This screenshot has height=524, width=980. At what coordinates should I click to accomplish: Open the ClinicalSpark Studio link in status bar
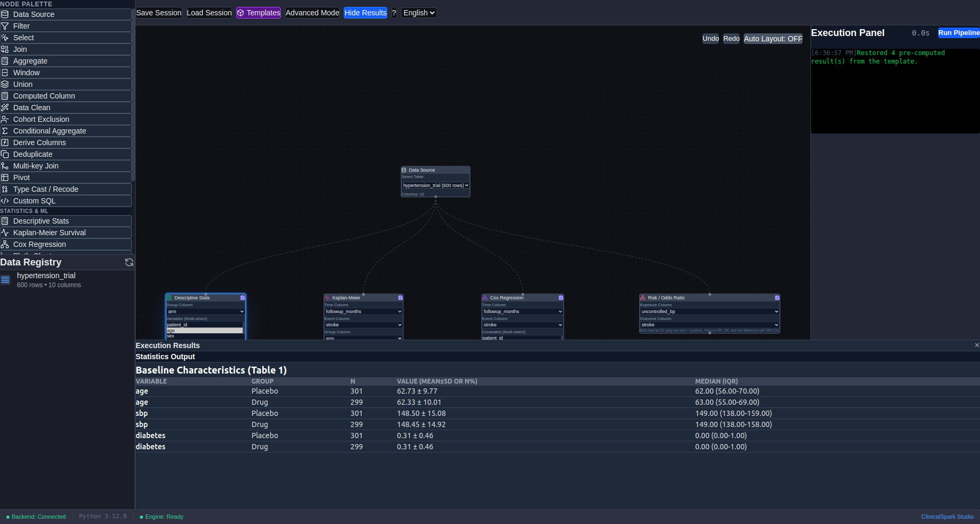tap(947, 517)
